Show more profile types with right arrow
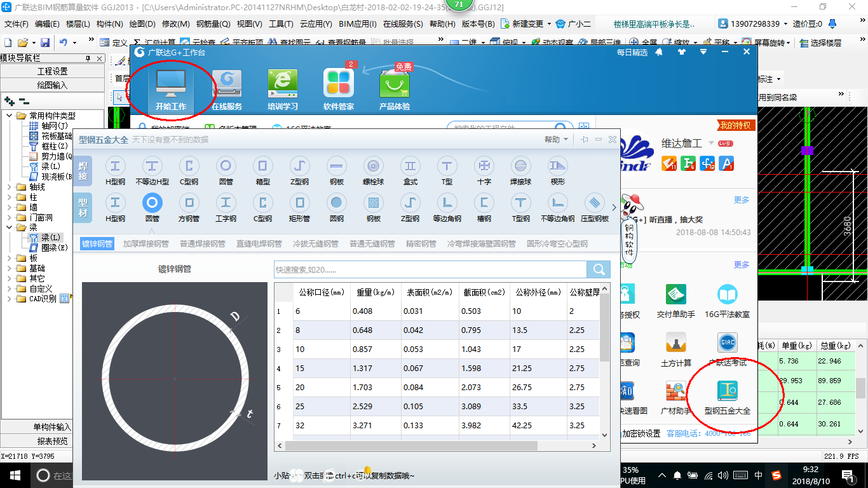868x488 pixels. click(x=613, y=207)
